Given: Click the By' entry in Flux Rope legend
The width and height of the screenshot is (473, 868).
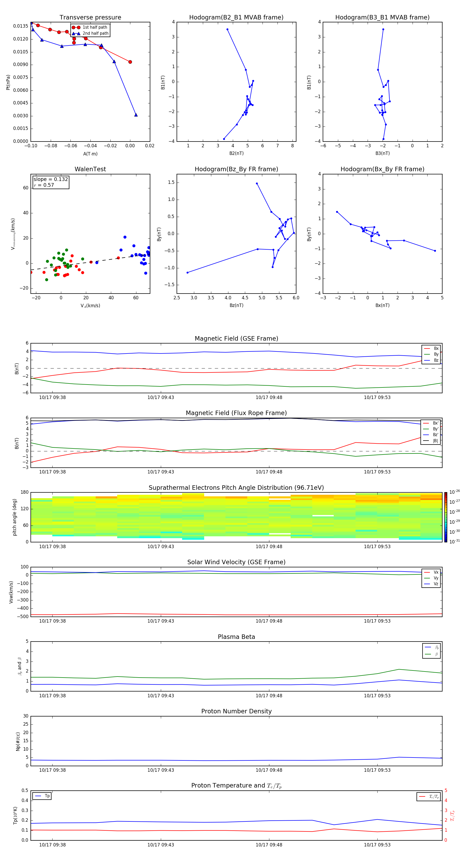Looking at the screenshot, I should (x=431, y=429).
